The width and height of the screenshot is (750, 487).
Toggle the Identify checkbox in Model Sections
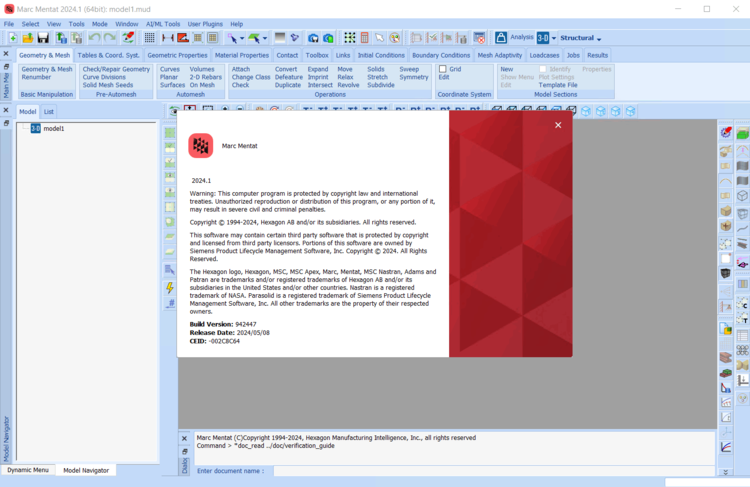pos(543,69)
